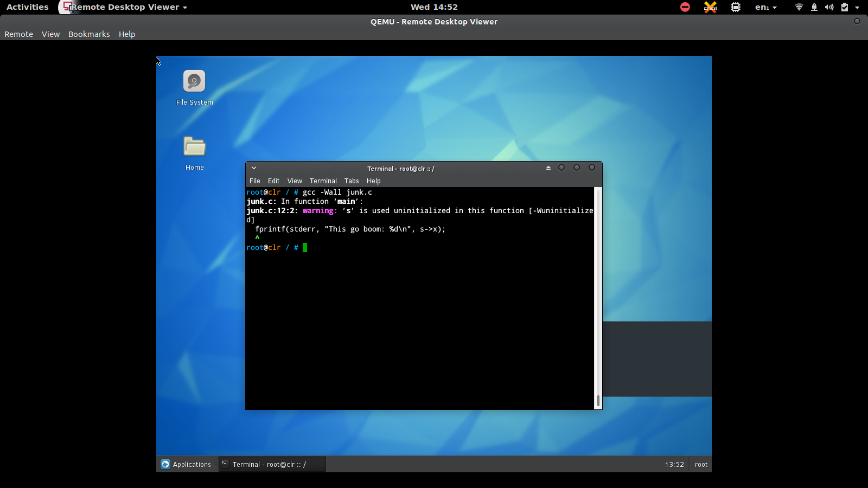Click the Wi-Fi network icon
The width and height of the screenshot is (868, 488).
(799, 7)
